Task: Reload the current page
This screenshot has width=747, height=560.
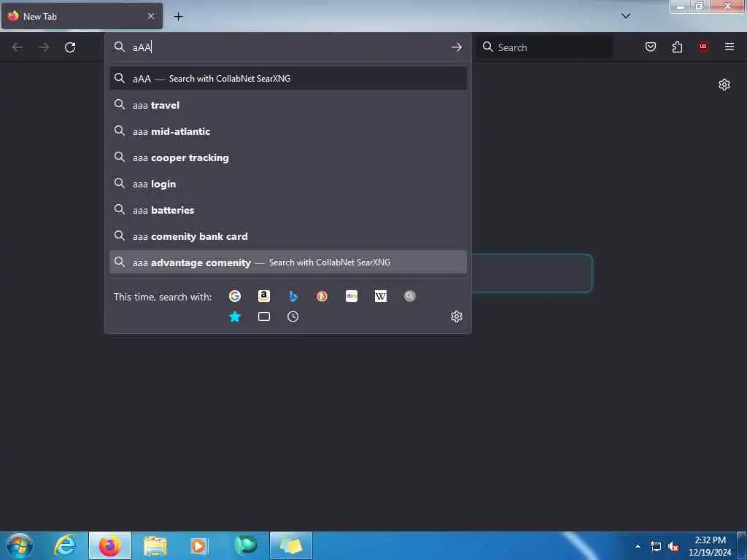Action: click(x=70, y=47)
